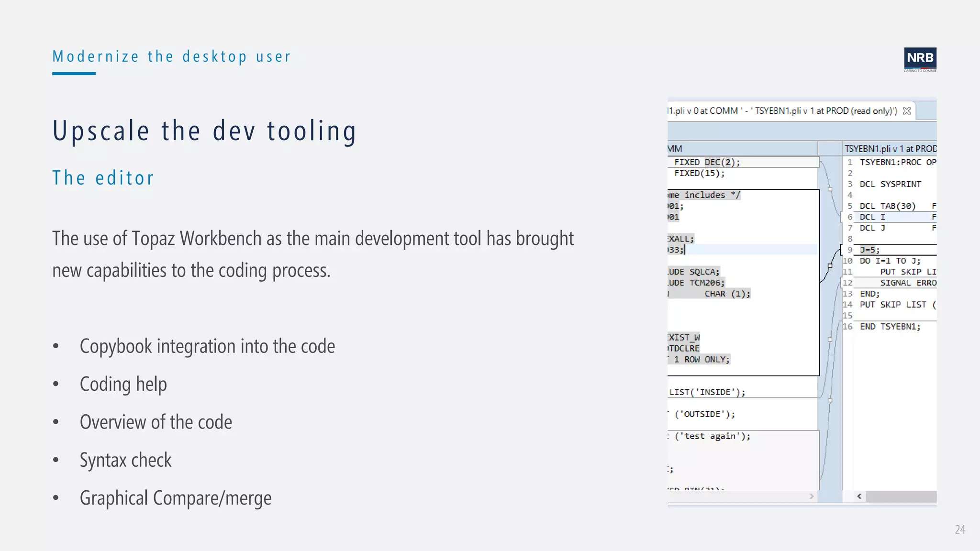980x551 pixels.
Task: Click the 'Syntax check' bullet
Action: pyautogui.click(x=125, y=460)
